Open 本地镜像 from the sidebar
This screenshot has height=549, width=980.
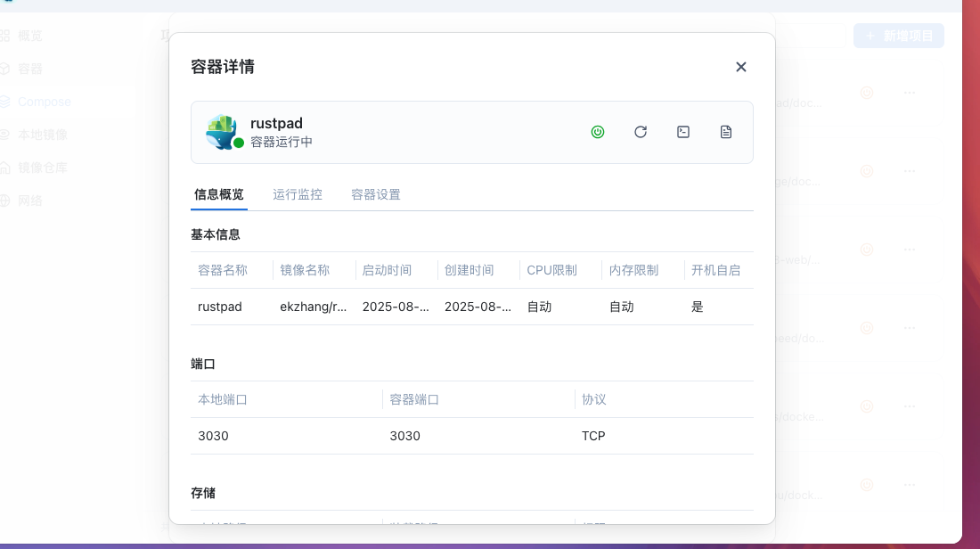tap(42, 135)
